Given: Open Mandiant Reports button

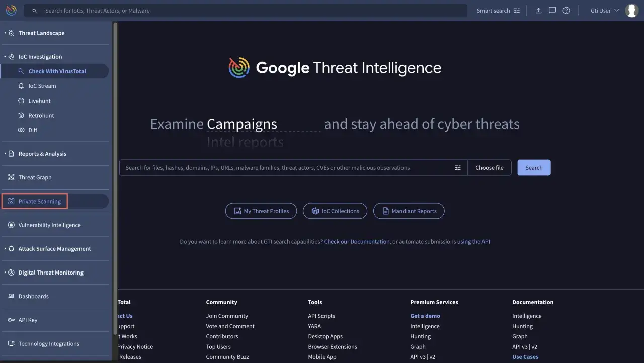Looking at the screenshot, I should coord(409,211).
